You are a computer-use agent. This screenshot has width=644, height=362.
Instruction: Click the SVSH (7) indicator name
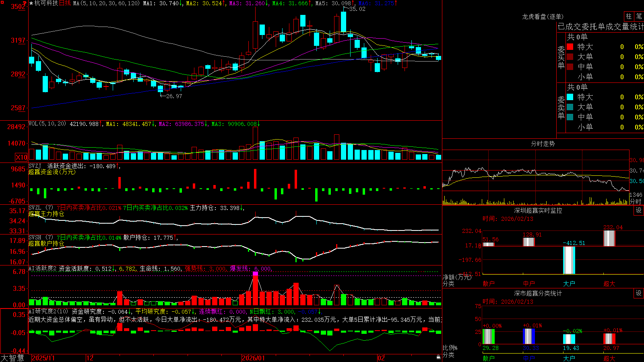41,237
